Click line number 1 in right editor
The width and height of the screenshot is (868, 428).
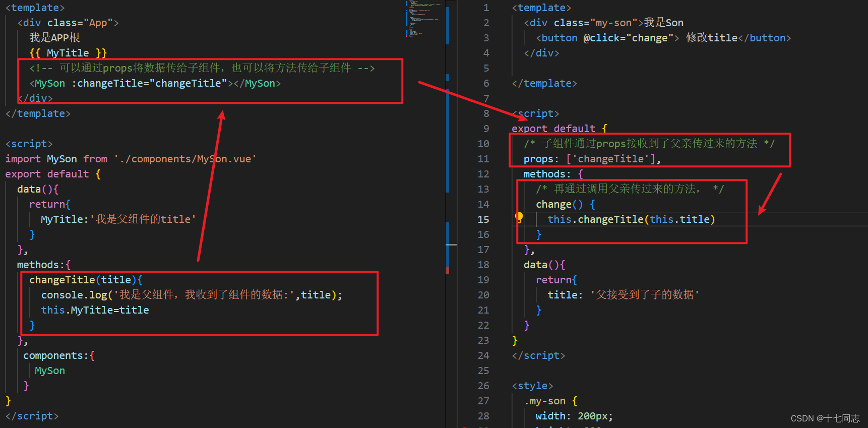pyautogui.click(x=486, y=8)
